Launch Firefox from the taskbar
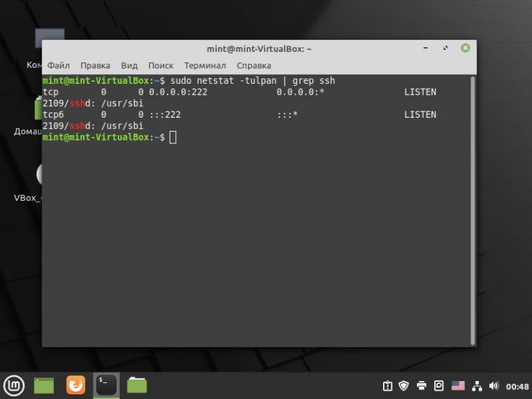 click(76, 385)
